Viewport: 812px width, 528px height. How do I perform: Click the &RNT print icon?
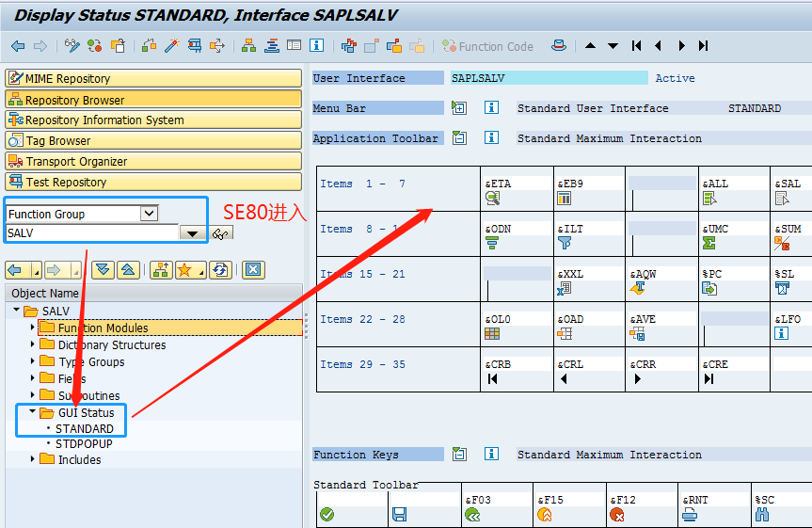[690, 515]
